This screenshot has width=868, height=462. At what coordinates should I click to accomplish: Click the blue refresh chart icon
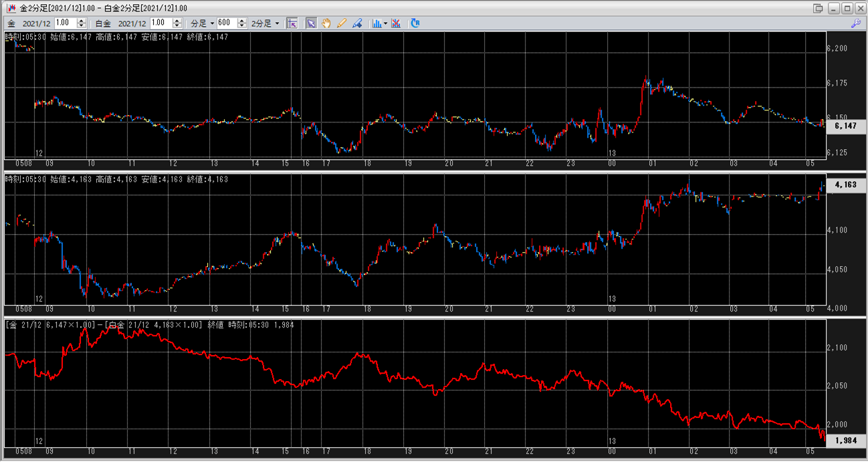click(x=415, y=23)
